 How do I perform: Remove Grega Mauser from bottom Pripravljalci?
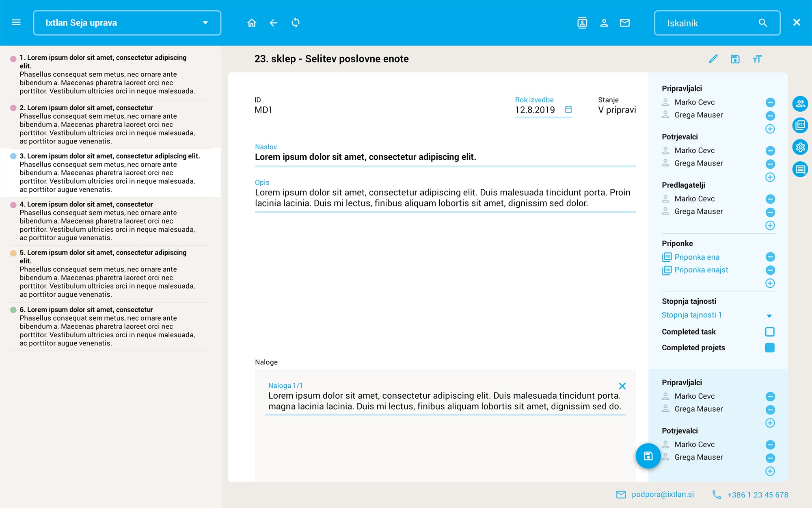tap(770, 410)
